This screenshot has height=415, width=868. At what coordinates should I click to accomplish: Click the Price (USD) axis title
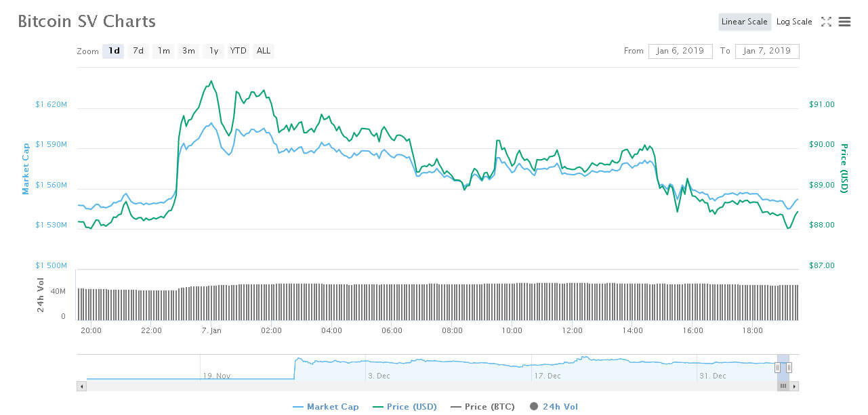pos(844,168)
